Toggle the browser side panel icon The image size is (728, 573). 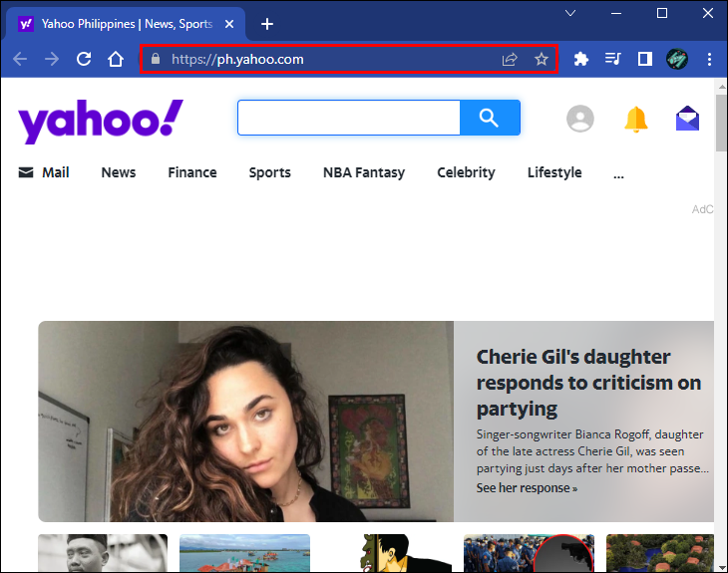[645, 59]
